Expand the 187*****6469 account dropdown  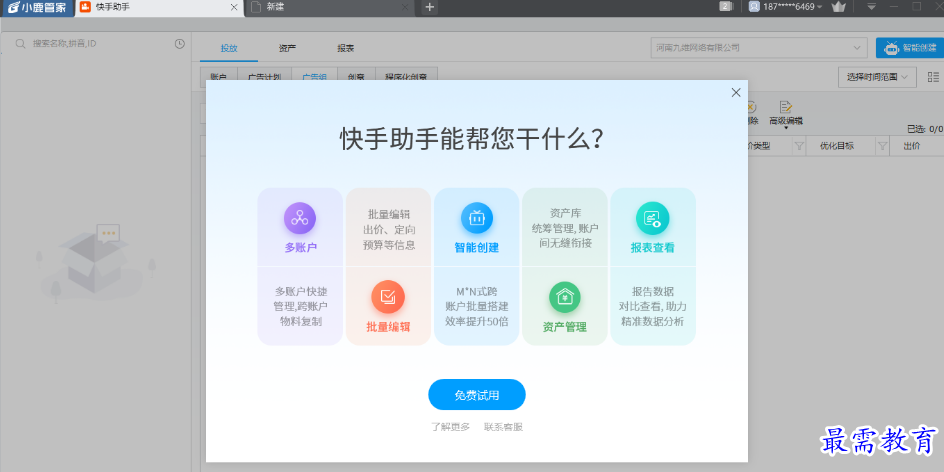pyautogui.click(x=819, y=7)
